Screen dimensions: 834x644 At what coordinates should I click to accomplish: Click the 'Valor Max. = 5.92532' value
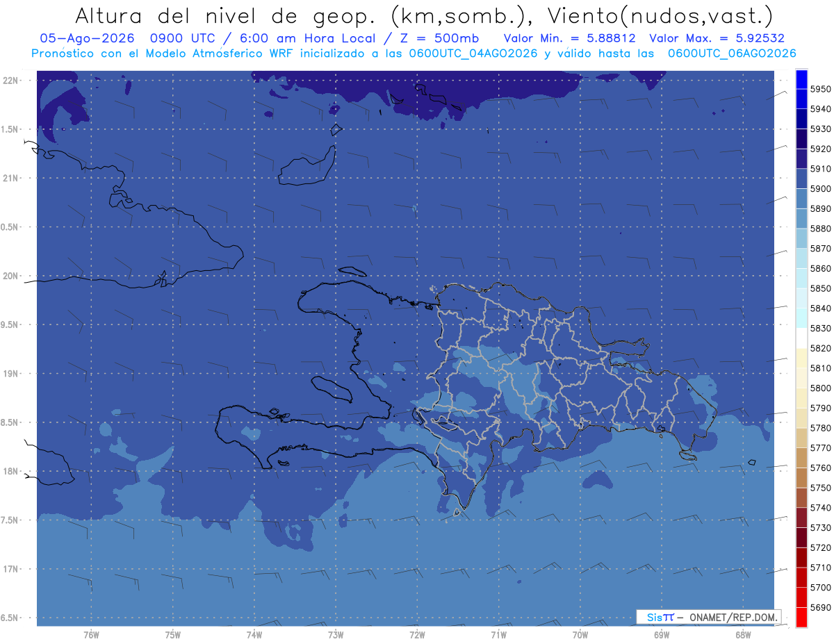(x=717, y=38)
